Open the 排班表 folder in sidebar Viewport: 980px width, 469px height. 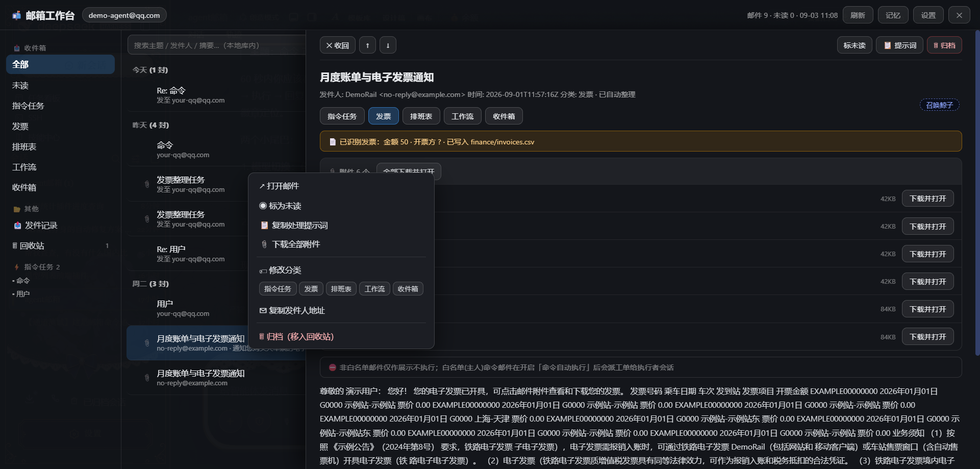(60, 146)
